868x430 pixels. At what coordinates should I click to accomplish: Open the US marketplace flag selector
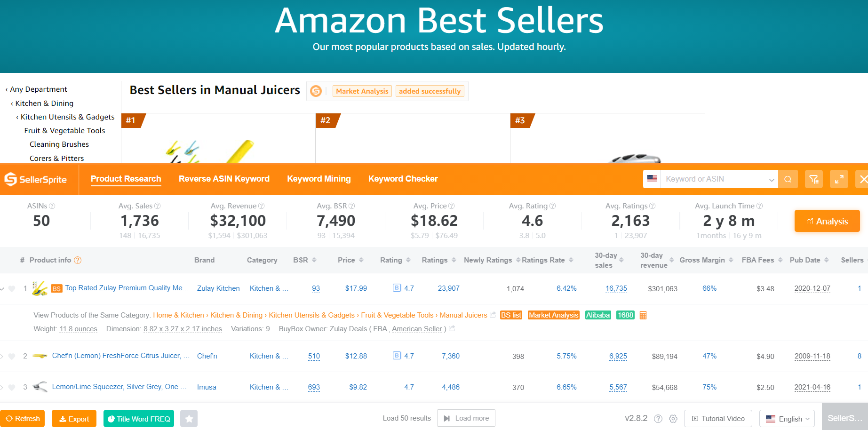pyautogui.click(x=652, y=179)
